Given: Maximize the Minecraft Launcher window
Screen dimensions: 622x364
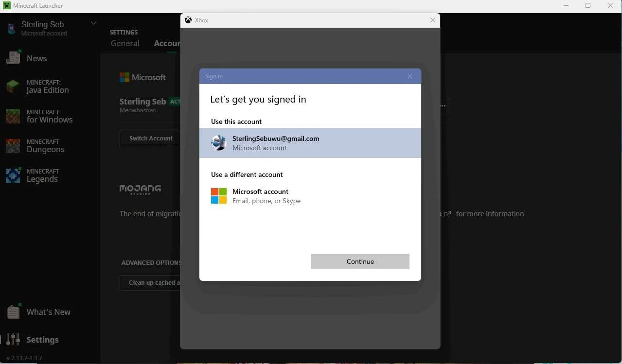Looking at the screenshot, I should coord(588,6).
